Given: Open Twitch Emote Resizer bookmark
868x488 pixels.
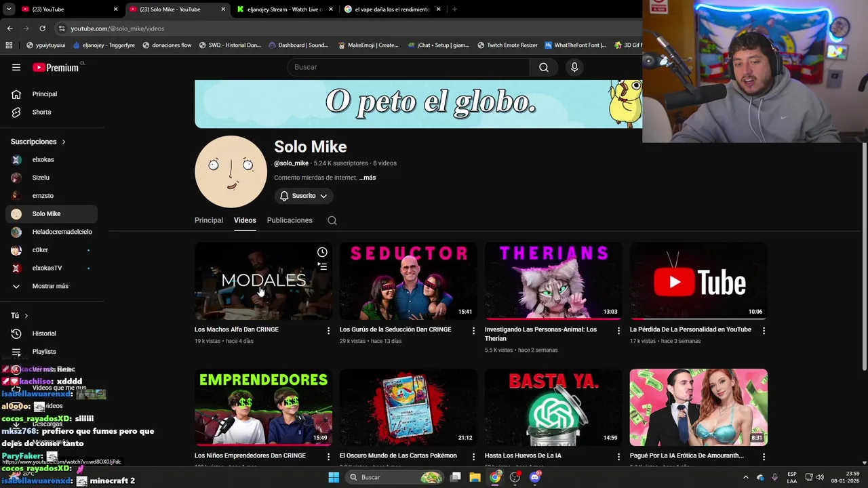Looking at the screenshot, I should pos(507,45).
